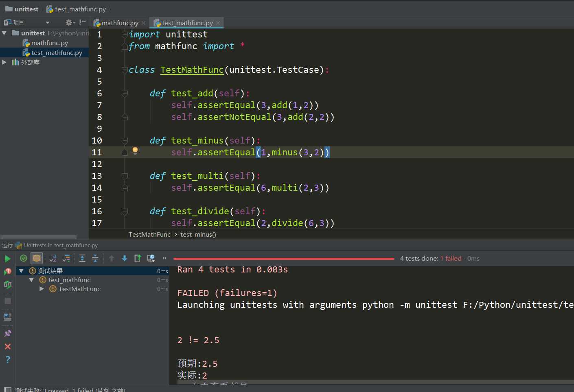This screenshot has width=574, height=392.
Task: Hide the project tool window
Action: click(x=82, y=22)
